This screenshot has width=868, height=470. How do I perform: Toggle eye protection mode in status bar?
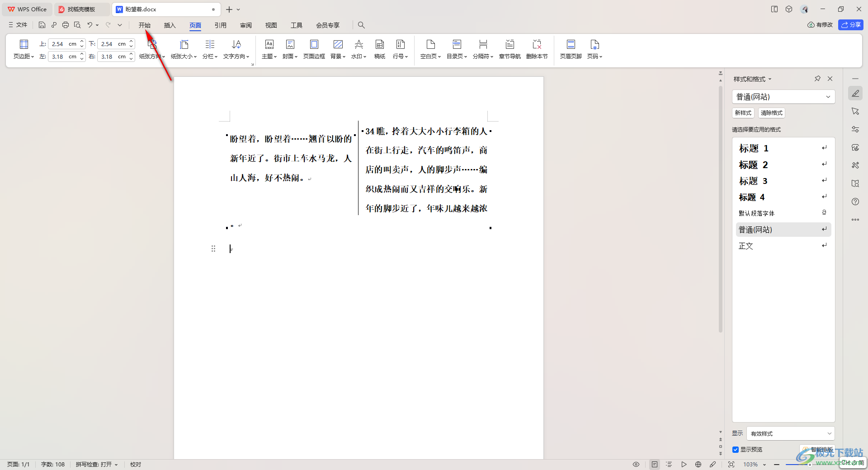636,464
